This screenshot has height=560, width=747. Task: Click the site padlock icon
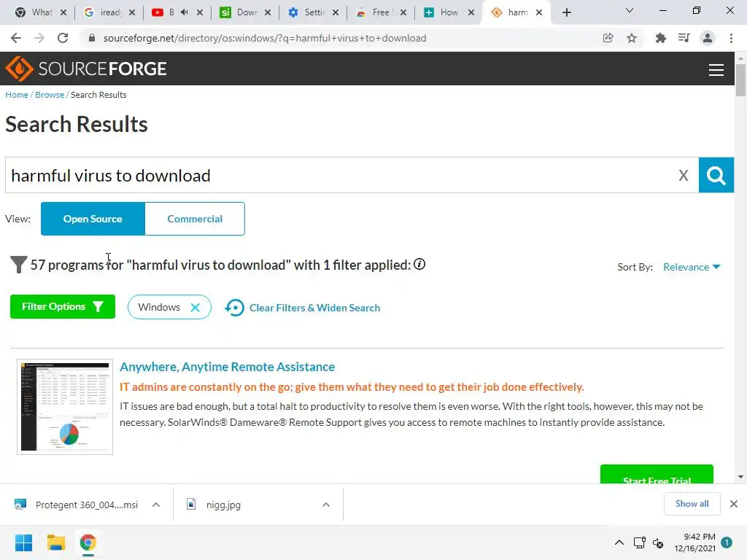92,38
